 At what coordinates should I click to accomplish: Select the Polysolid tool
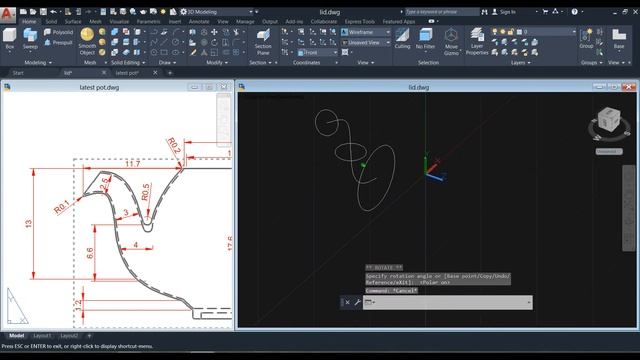point(58,32)
